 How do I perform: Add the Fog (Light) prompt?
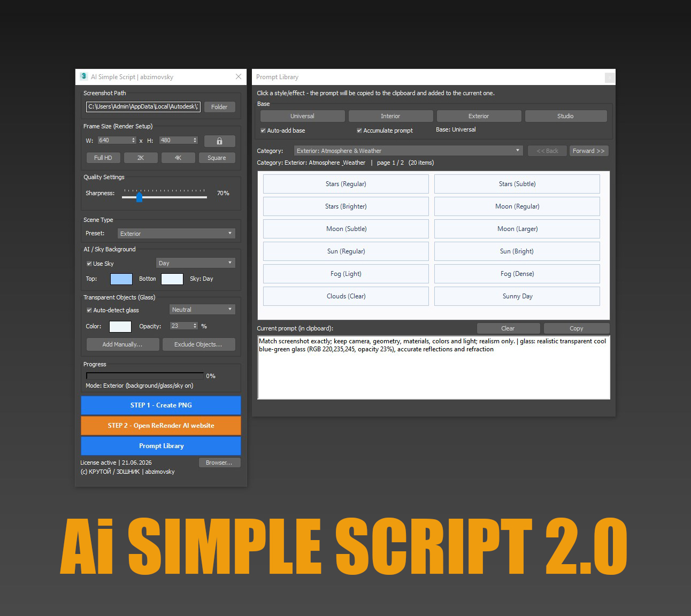[346, 274]
